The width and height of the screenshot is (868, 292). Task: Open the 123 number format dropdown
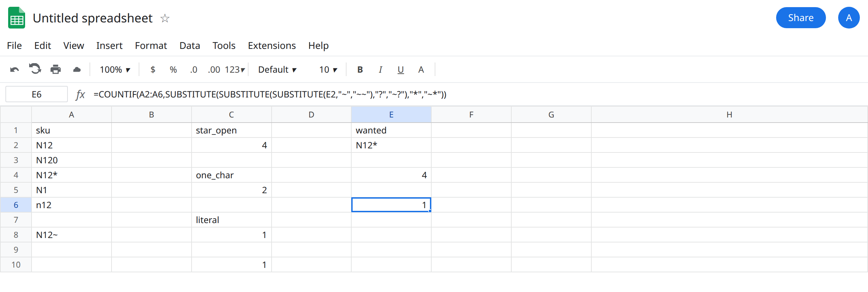point(235,70)
